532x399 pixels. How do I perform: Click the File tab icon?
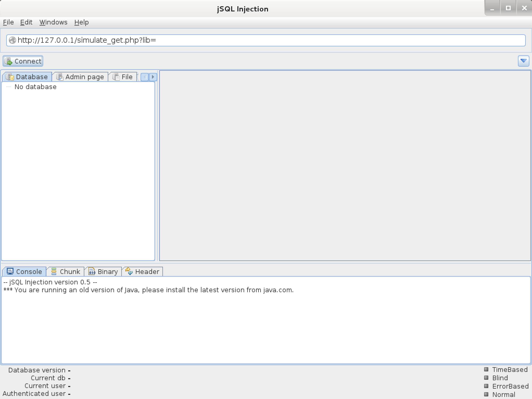(116, 77)
